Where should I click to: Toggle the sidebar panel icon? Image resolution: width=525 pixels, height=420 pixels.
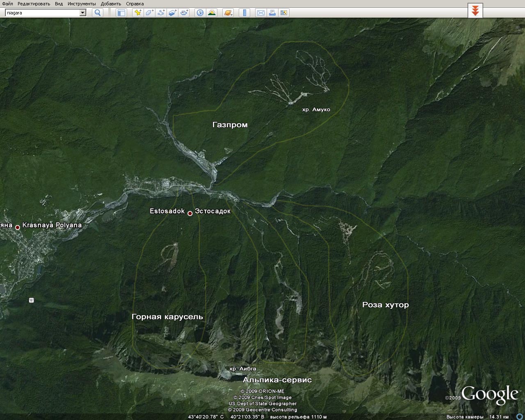121,13
